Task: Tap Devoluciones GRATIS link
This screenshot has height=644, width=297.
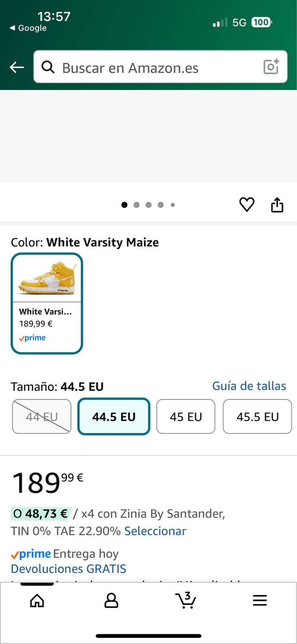Action: [x=68, y=569]
